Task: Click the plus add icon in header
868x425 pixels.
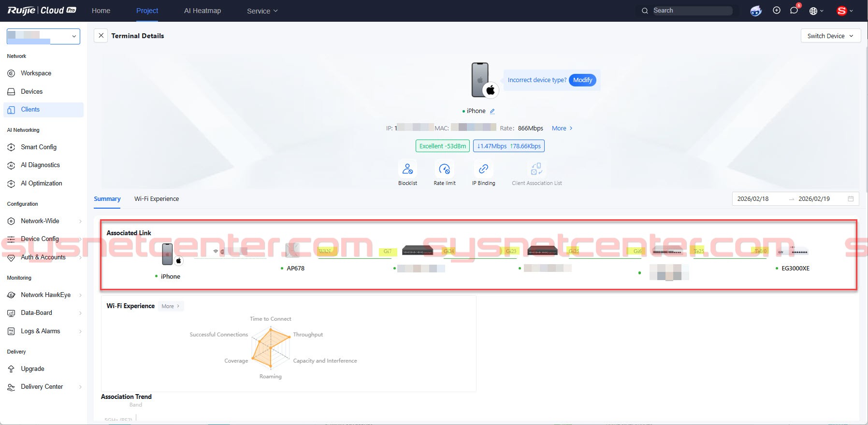Action: 777,11
